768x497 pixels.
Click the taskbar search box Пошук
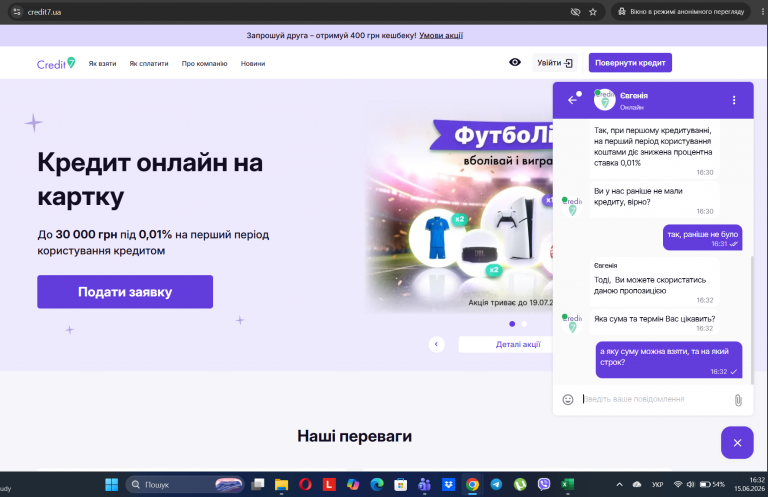pyautogui.click(x=185, y=484)
